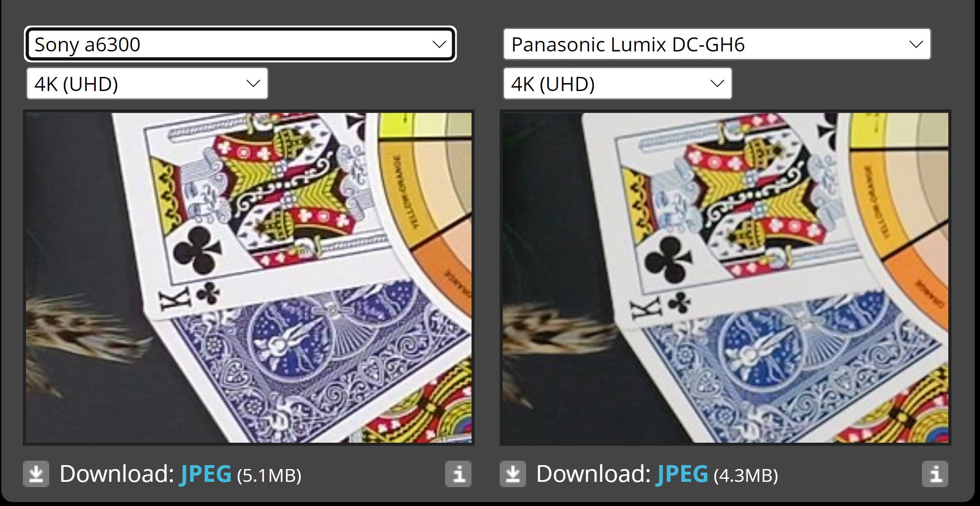Open the info icon for Panasonic GH6 sample

click(935, 474)
